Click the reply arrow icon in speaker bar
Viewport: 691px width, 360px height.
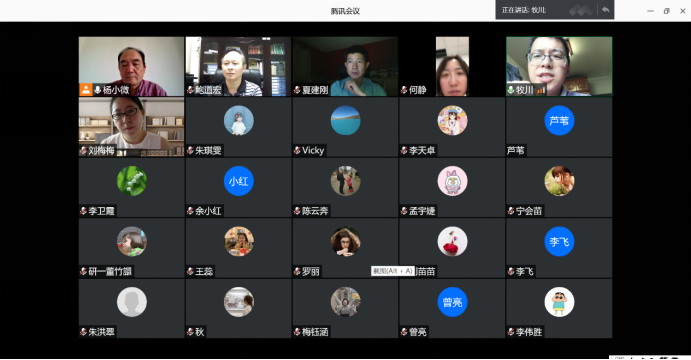[x=606, y=10]
